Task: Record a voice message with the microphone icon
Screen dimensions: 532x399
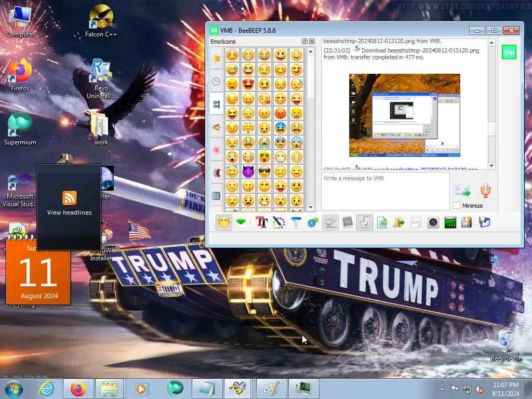Action: pyautogui.click(x=486, y=191)
